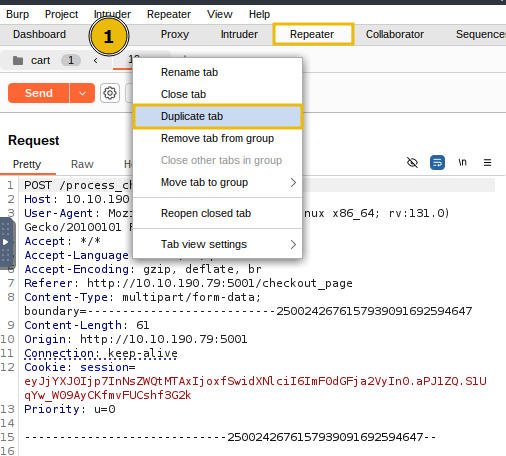Open the Repeater menu in menu bar

click(169, 14)
